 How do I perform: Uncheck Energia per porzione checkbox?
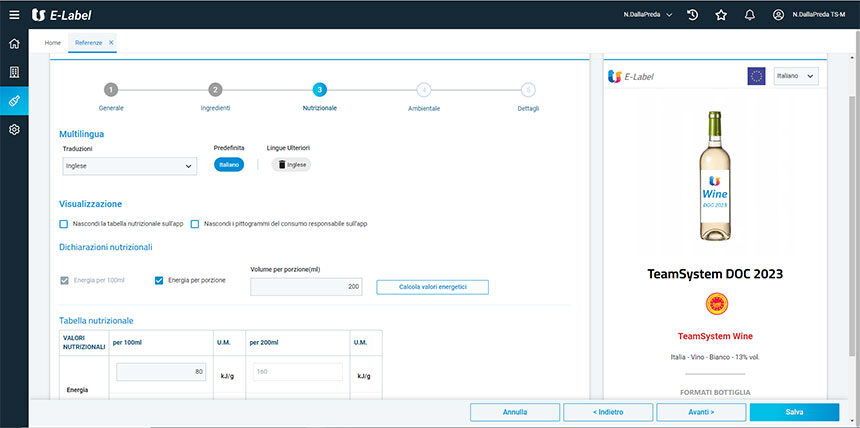pos(159,280)
